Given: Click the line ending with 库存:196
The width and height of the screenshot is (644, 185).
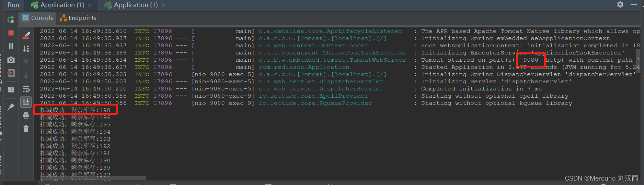Looking at the screenshot, I should point(75,117).
